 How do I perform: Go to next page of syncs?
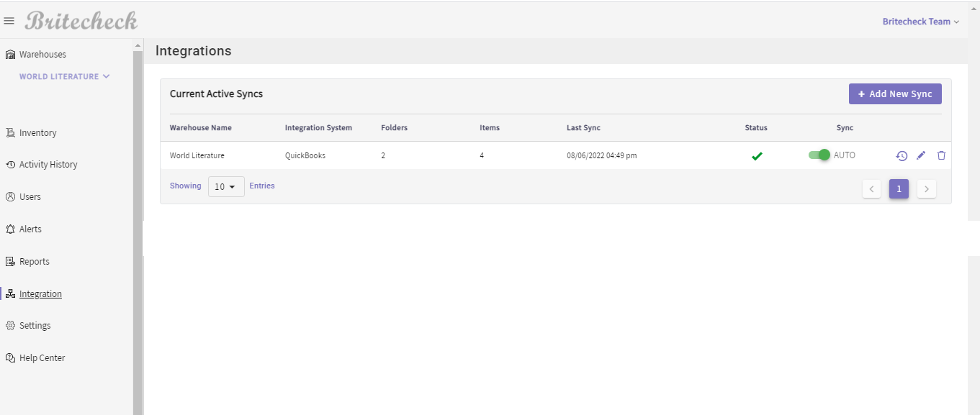(927, 189)
